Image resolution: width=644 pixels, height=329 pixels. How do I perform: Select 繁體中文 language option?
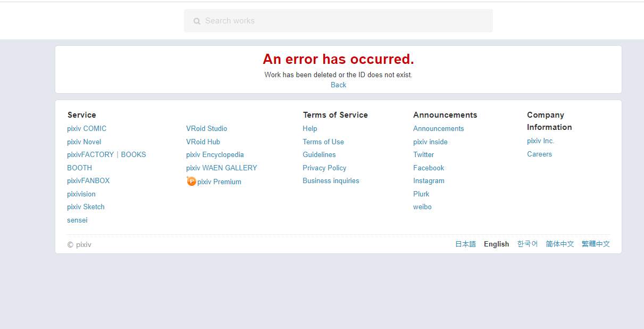[596, 244]
